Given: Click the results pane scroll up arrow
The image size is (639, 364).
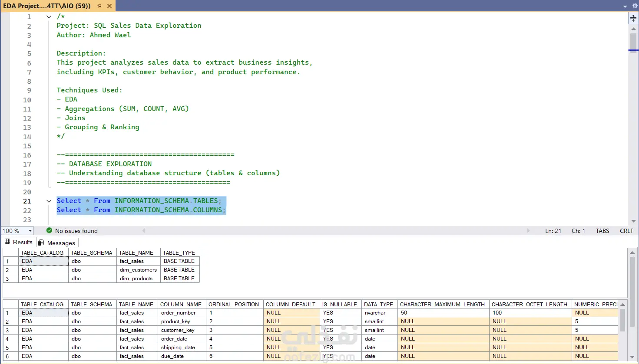Looking at the screenshot, I should (633, 252).
